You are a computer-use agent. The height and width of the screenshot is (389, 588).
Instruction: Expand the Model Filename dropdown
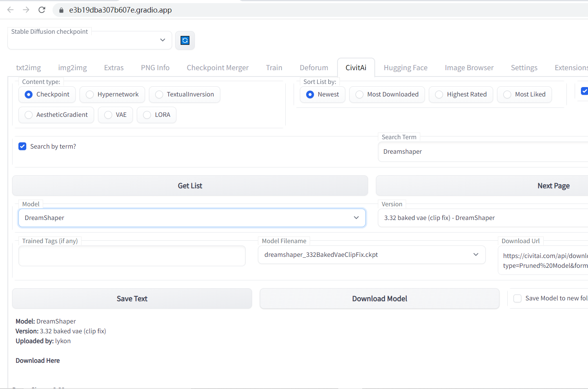(372, 254)
